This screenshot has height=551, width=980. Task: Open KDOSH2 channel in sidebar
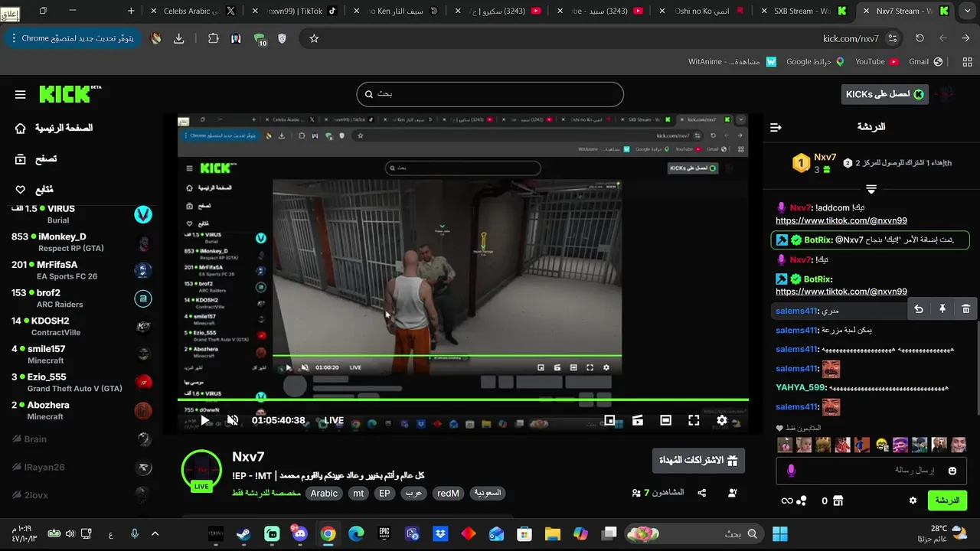coord(80,326)
